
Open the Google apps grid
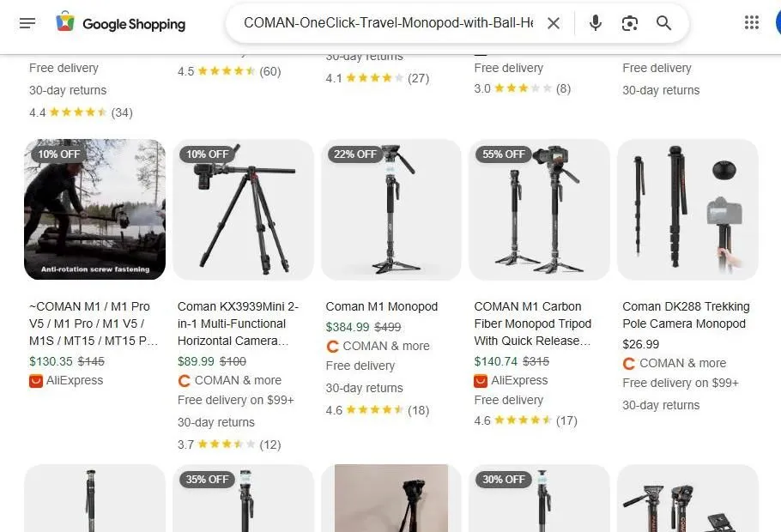click(x=752, y=21)
